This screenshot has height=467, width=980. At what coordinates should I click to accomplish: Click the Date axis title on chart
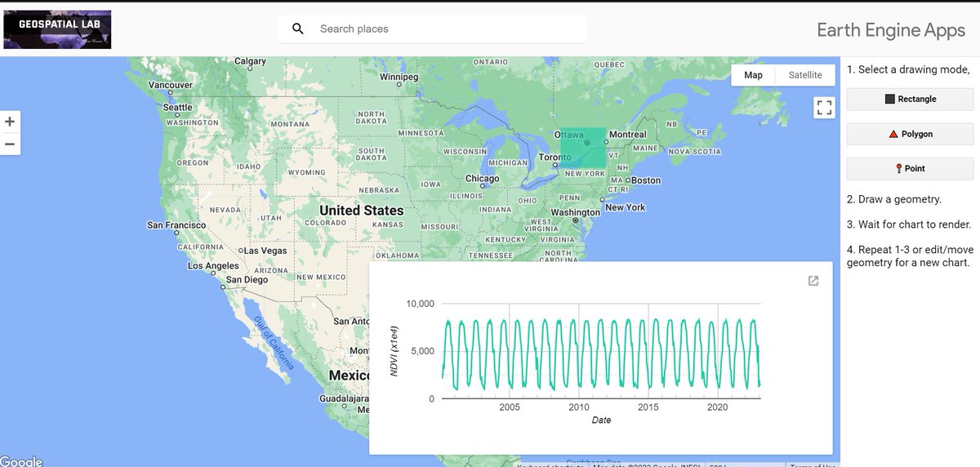(x=601, y=420)
